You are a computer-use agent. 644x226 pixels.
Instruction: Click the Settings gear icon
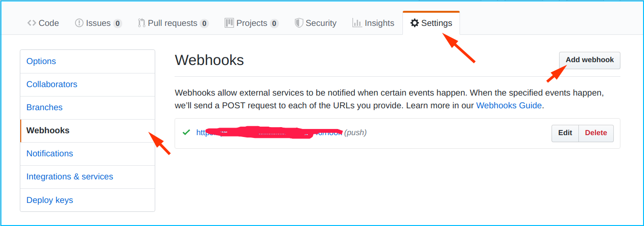coord(415,23)
